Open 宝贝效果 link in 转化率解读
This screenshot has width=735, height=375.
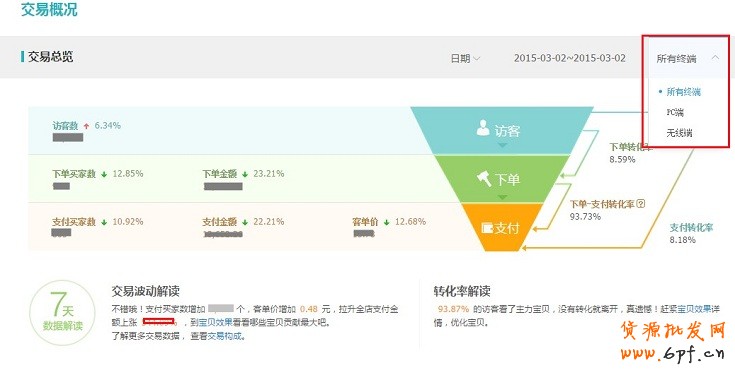(695, 309)
